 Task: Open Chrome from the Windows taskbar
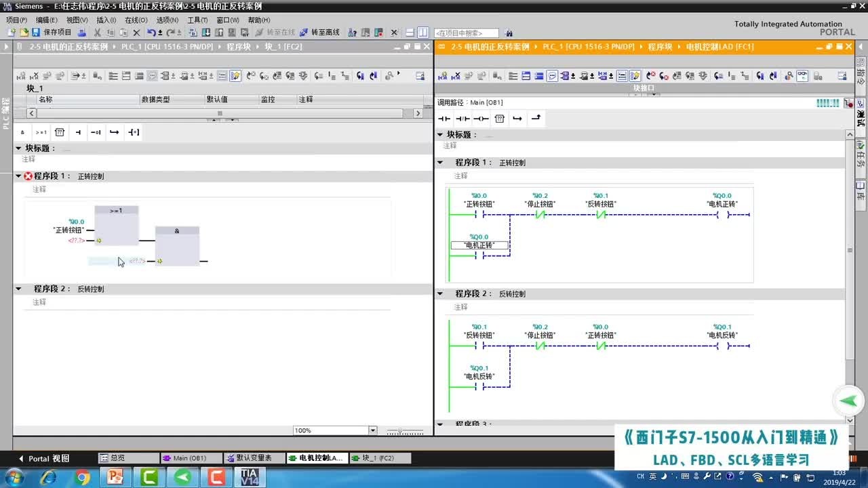[x=83, y=477]
